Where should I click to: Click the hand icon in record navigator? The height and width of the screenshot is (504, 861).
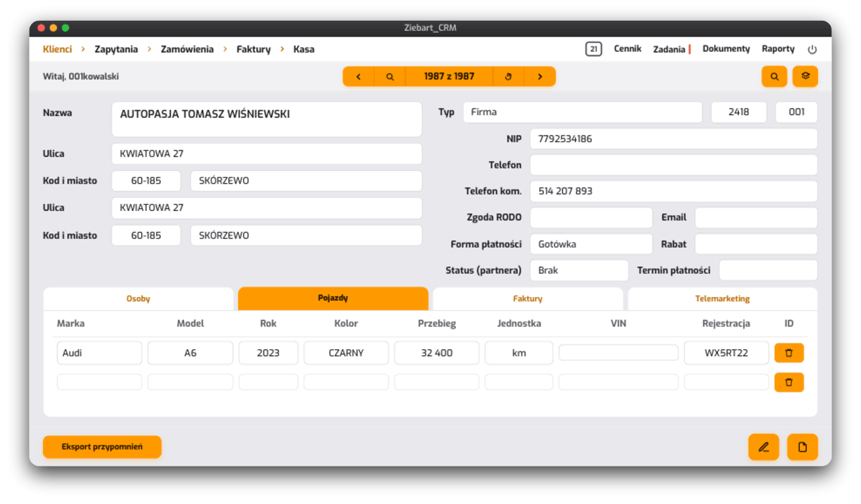pyautogui.click(x=508, y=76)
